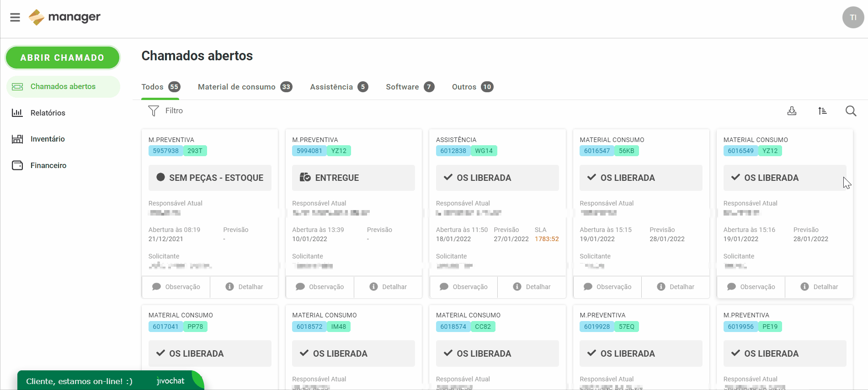Add Observação to ticket 5957938
Screen dimensions: 868x390
click(x=176, y=287)
